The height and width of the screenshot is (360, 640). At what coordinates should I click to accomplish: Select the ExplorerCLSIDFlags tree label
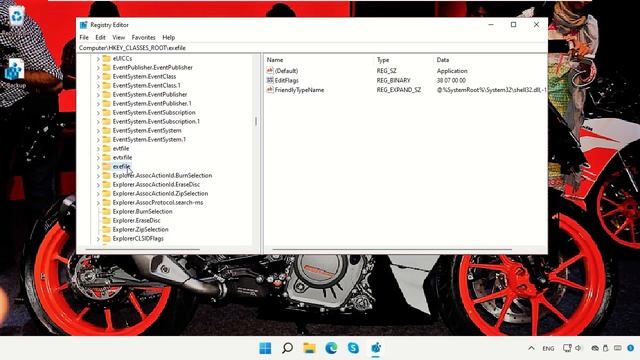[x=138, y=238]
